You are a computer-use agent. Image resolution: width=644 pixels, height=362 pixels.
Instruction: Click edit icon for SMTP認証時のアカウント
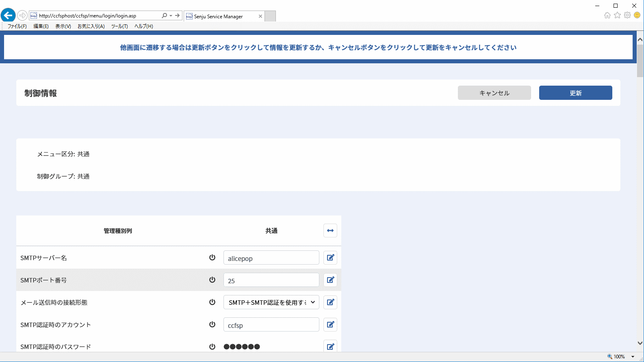(x=330, y=325)
